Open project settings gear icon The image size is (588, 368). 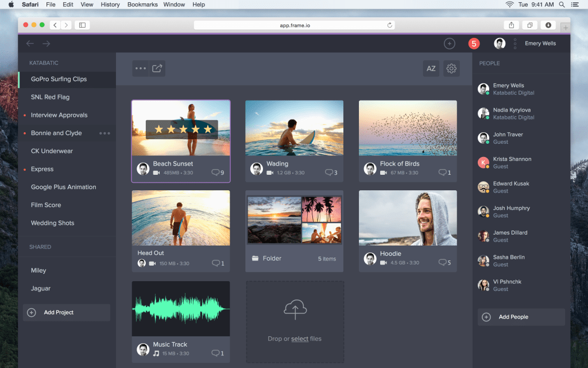(451, 68)
